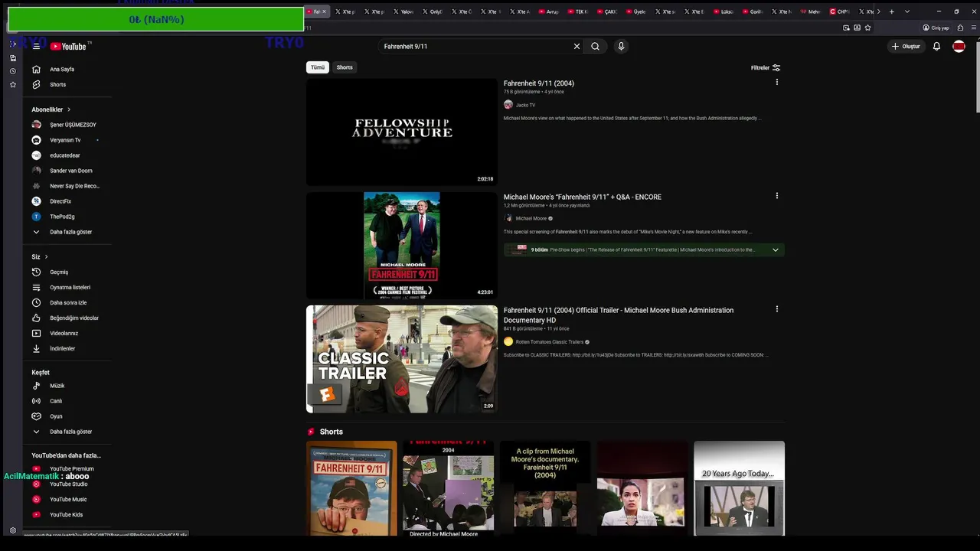Open Never Say Die Records subscription
Image resolution: width=980 pixels, height=551 pixels.
(66, 186)
